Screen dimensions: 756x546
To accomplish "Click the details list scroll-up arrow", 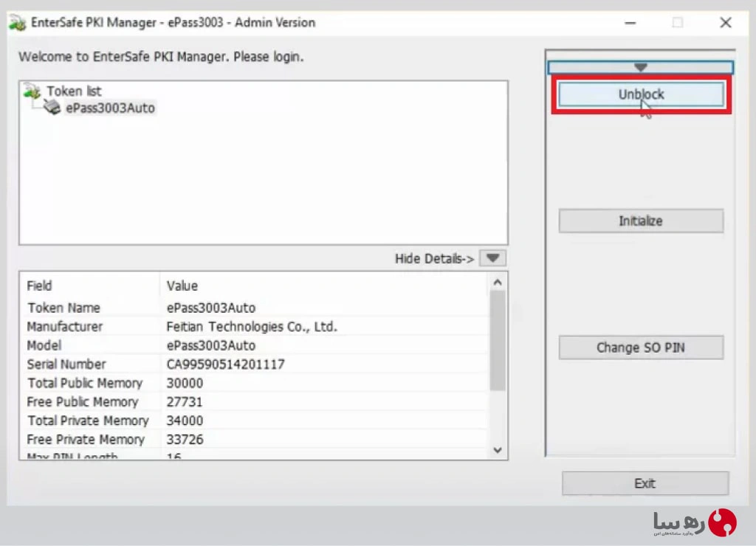I will click(498, 283).
